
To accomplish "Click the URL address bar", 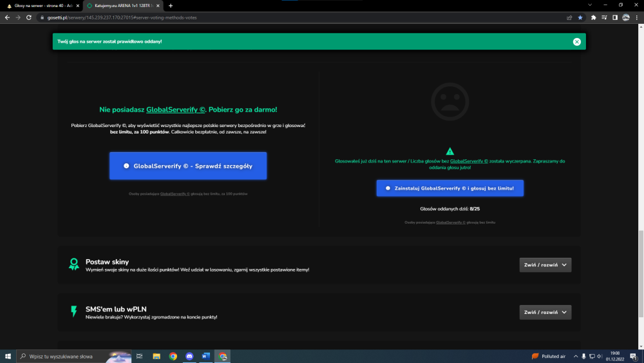I will [x=304, y=17].
